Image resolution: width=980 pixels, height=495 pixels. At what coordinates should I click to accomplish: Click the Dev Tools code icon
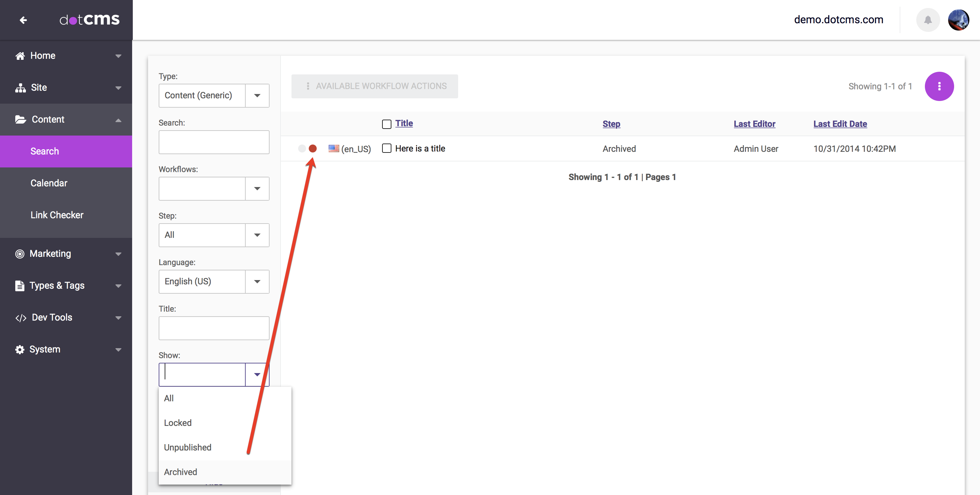[21, 318]
